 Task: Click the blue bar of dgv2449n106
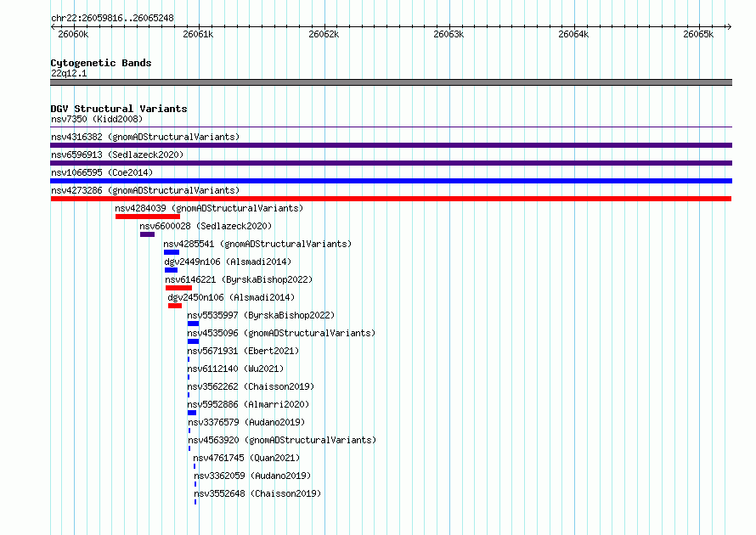171,270
